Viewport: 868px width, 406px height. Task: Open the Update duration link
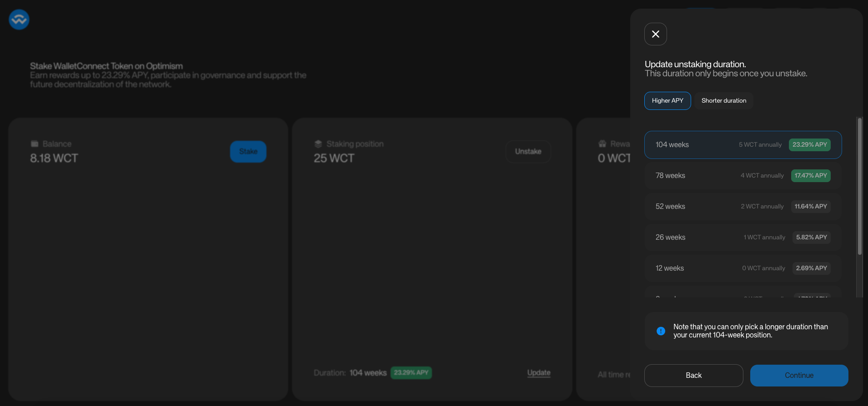pos(539,373)
